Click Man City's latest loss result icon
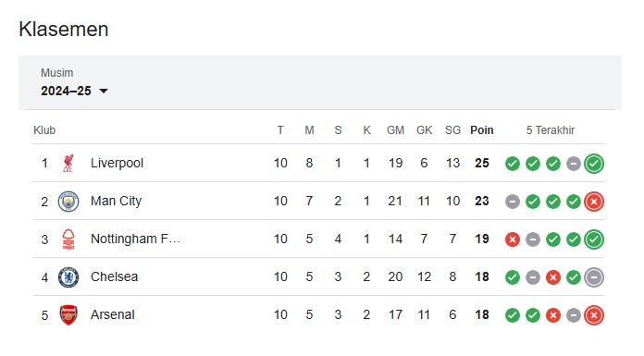Screen dimensions: 644x356 tap(594, 202)
